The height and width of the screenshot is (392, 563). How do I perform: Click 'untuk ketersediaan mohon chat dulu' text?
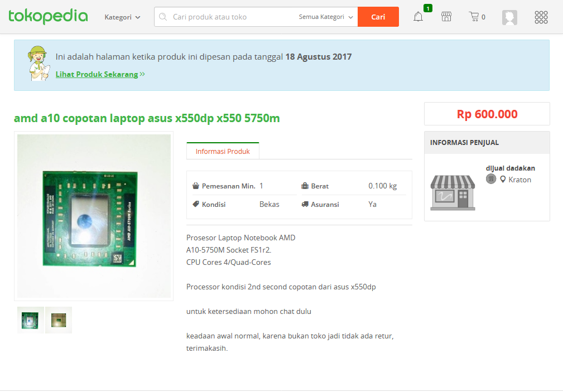point(248,311)
